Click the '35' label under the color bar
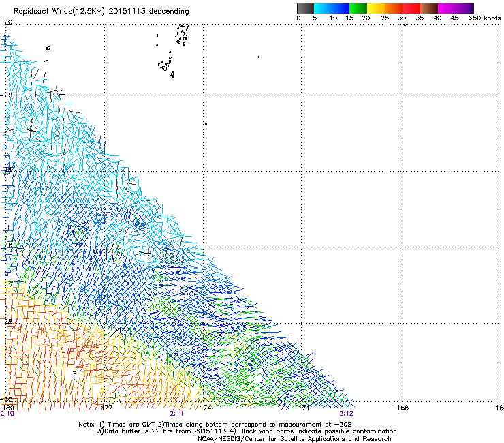 (x=420, y=18)
